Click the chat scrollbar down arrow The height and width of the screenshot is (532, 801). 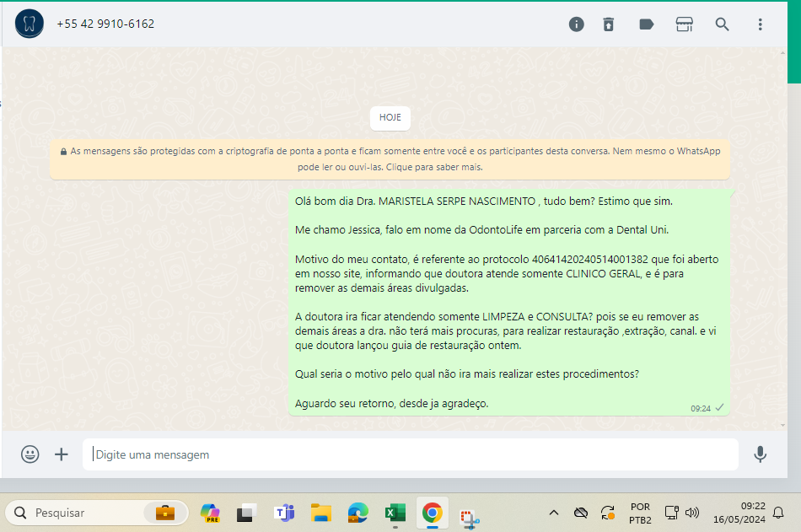coord(782,425)
